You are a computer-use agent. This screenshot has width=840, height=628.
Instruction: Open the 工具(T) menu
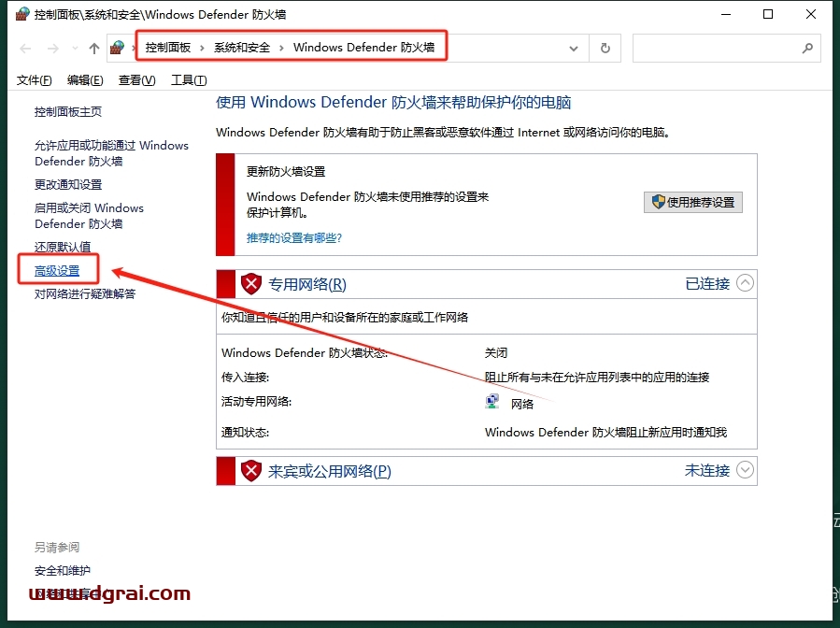[x=189, y=80]
